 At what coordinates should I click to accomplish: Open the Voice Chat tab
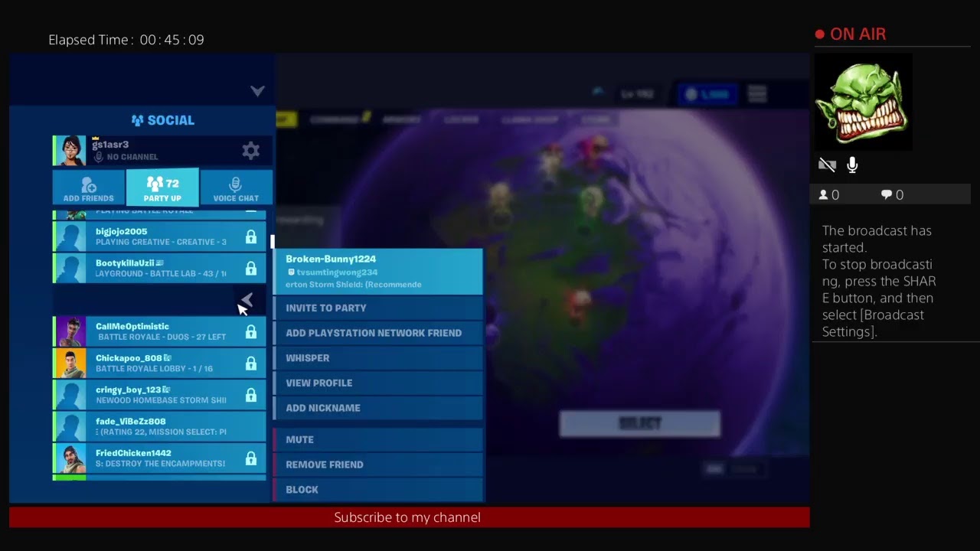tap(236, 187)
